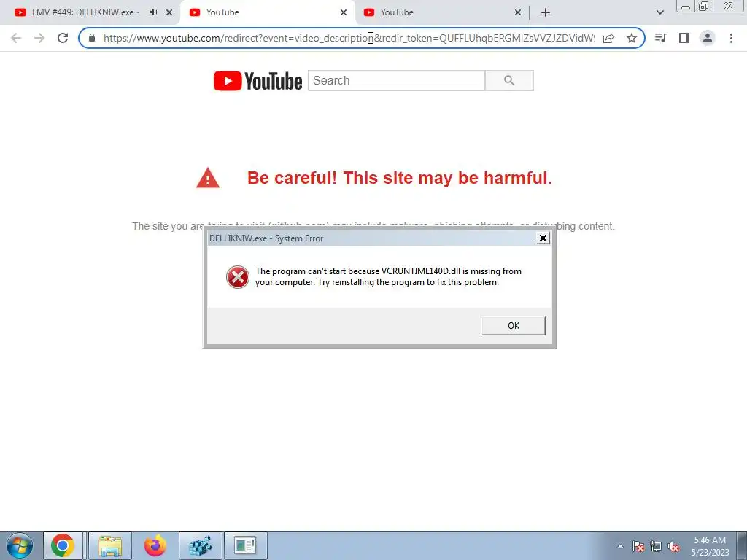Mute audio icon on the FMV #449 tab
The width and height of the screenshot is (747, 560).
[x=153, y=12]
